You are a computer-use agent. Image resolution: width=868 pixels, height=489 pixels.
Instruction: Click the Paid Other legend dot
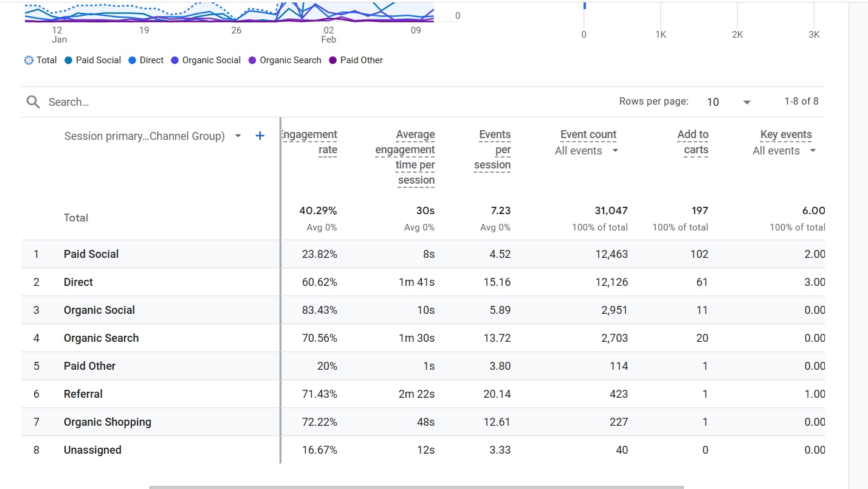(332, 60)
